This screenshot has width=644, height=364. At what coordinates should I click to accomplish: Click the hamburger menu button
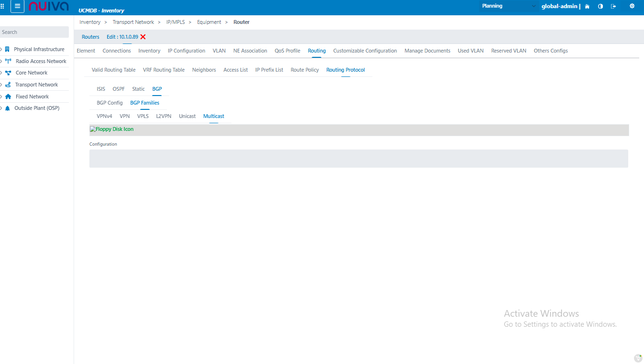(x=17, y=6)
